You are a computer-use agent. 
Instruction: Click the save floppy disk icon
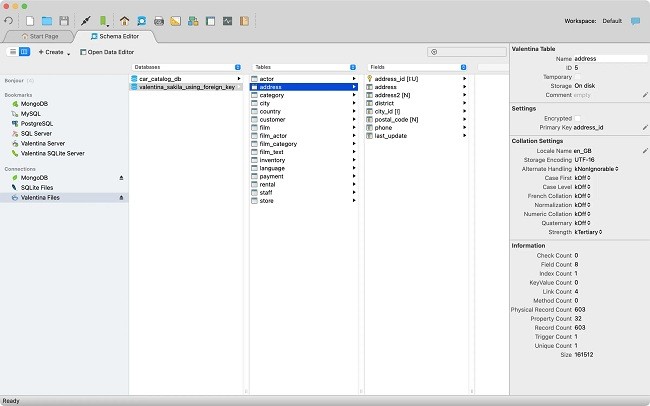click(x=64, y=20)
